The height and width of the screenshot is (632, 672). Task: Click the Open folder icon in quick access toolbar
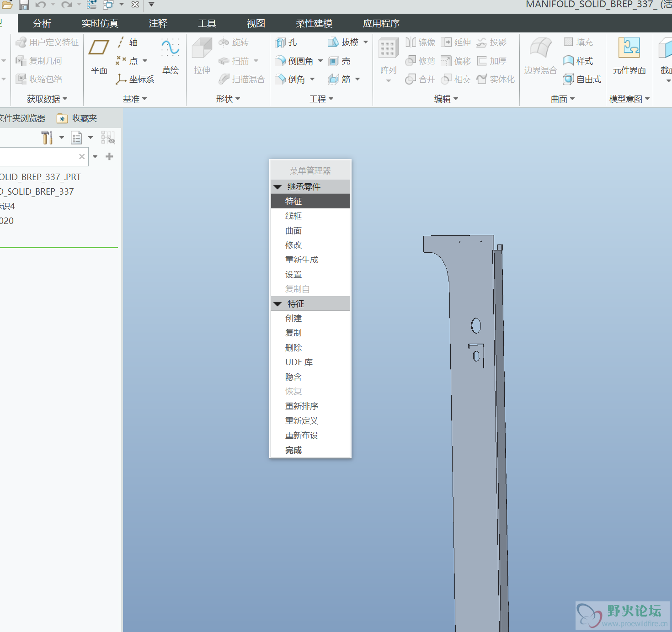(x=6, y=5)
